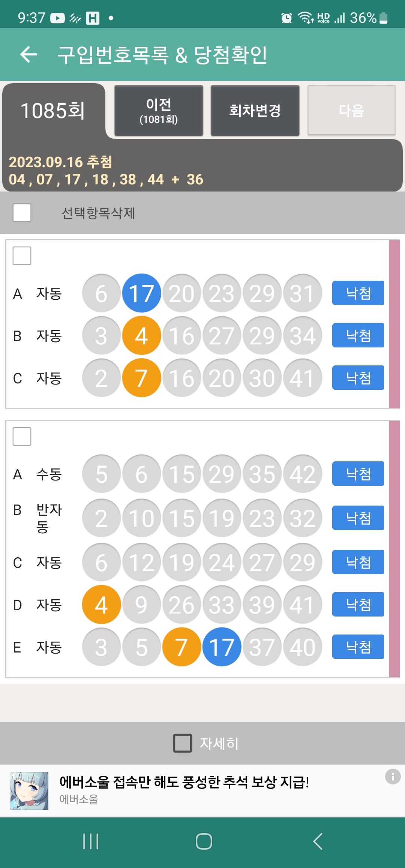Enable the 자세히 detail checkbox

tap(183, 743)
